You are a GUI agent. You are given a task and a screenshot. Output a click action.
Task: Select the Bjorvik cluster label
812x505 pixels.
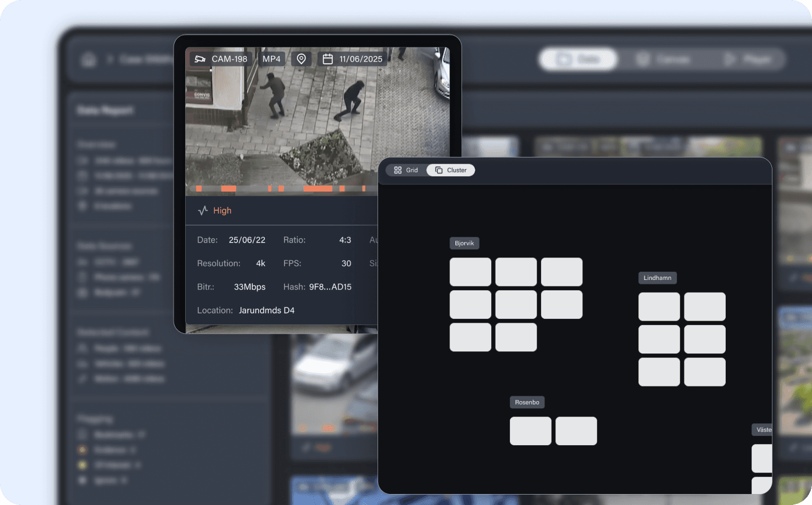(x=464, y=243)
